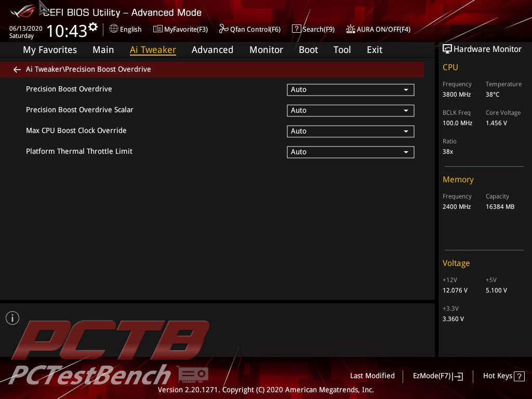Click the info icon in help panel

12,318
